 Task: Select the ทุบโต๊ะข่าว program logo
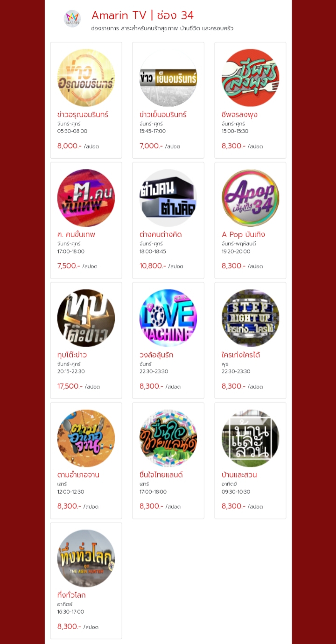coord(86,318)
